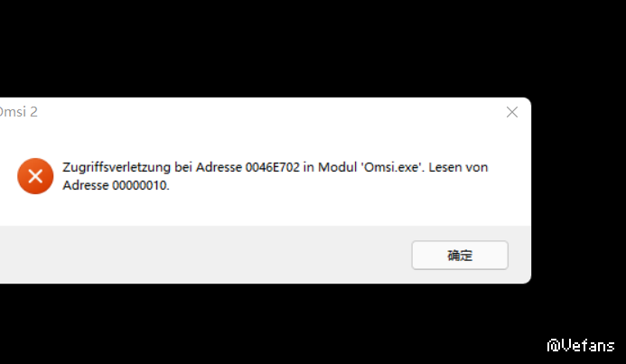Click the black area right of dialog
This screenshot has width=626, height=364.
click(579, 191)
